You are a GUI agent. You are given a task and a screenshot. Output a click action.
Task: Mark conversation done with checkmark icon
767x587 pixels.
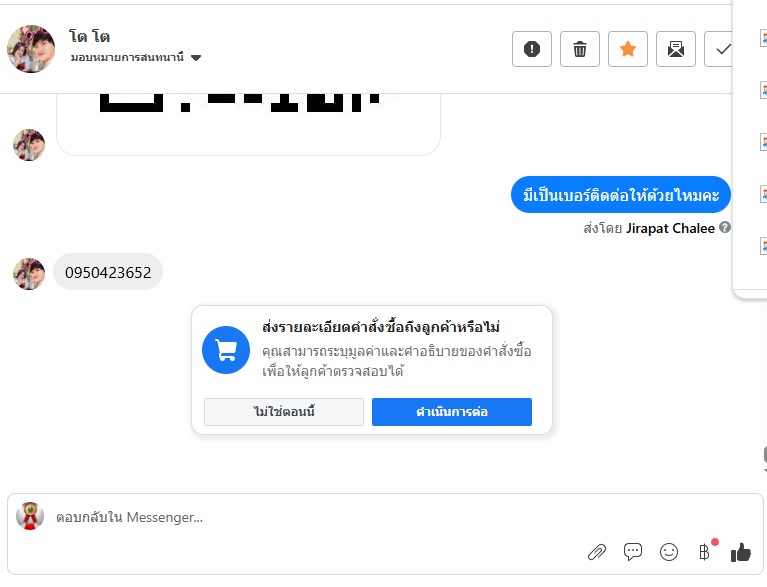click(x=722, y=49)
